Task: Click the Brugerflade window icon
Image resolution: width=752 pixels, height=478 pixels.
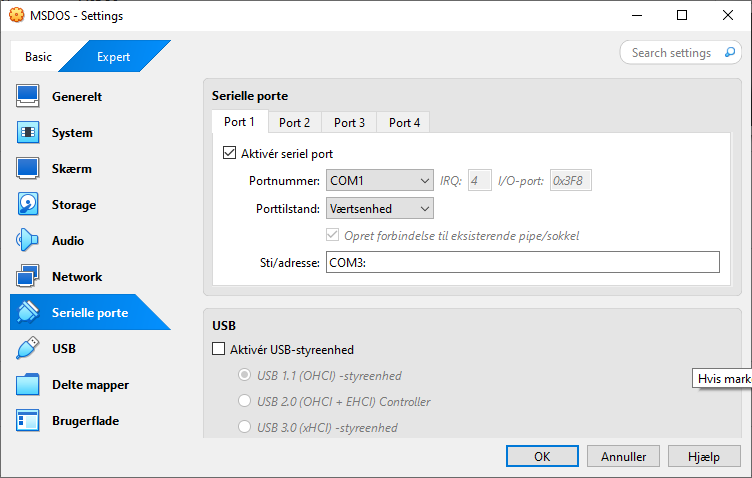Action: pos(28,421)
